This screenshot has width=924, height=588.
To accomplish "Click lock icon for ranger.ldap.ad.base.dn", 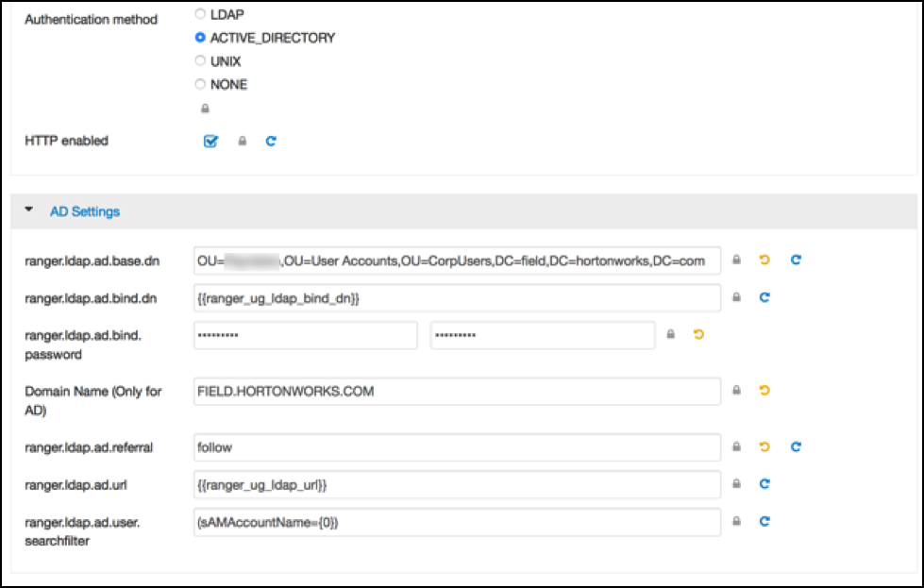I will point(737,260).
